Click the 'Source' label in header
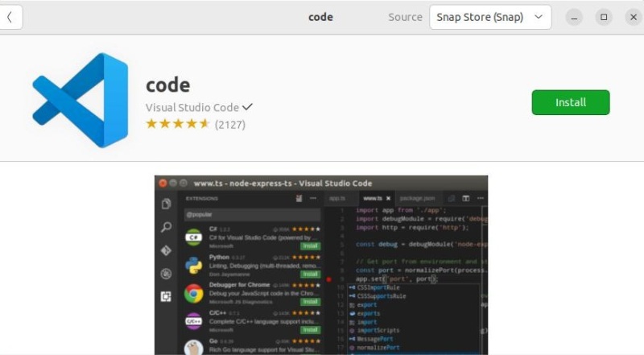 [405, 17]
